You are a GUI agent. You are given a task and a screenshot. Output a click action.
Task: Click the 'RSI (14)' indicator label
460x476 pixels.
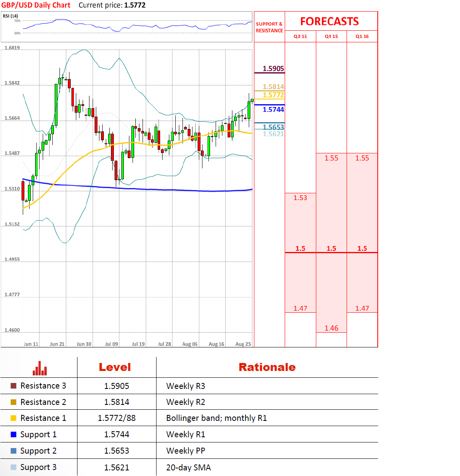click(x=10, y=16)
